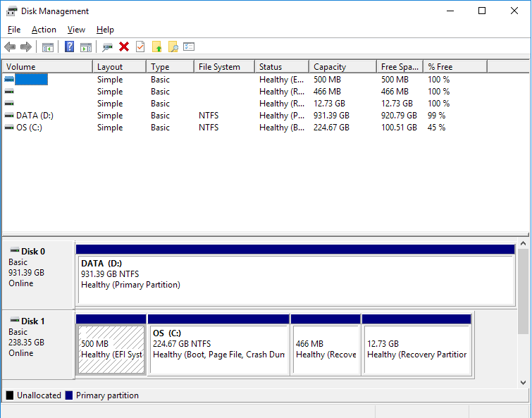The image size is (532, 418).
Task: Open the Help menu
Action: [x=105, y=30]
